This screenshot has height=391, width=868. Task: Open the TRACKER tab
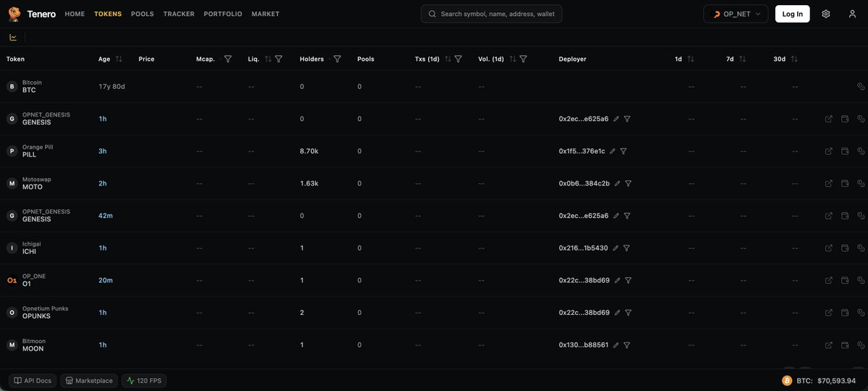179,14
